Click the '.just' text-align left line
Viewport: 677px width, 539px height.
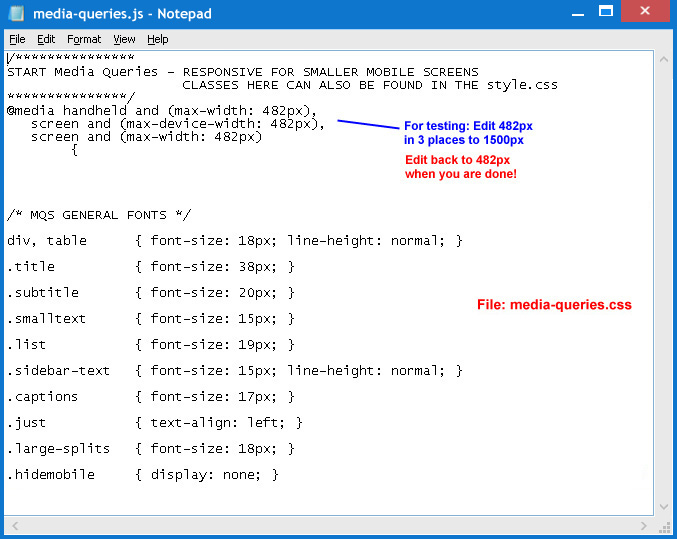click(x=155, y=422)
